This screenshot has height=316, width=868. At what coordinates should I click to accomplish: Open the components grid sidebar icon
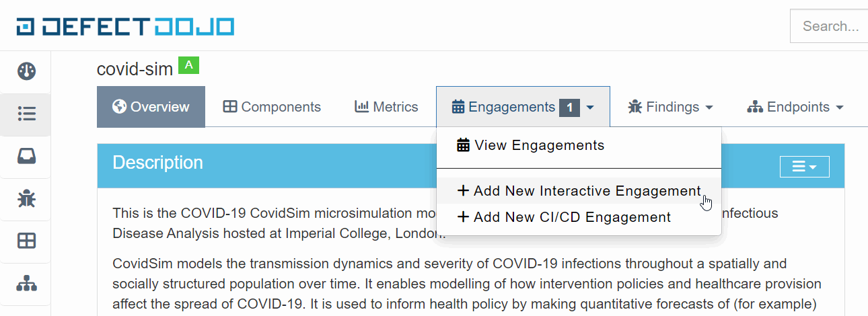(x=26, y=241)
